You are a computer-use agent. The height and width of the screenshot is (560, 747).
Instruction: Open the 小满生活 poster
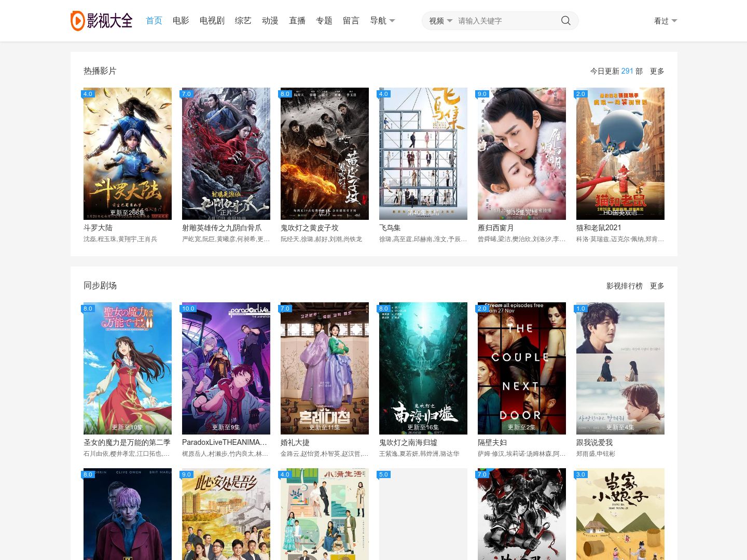tap(325, 514)
